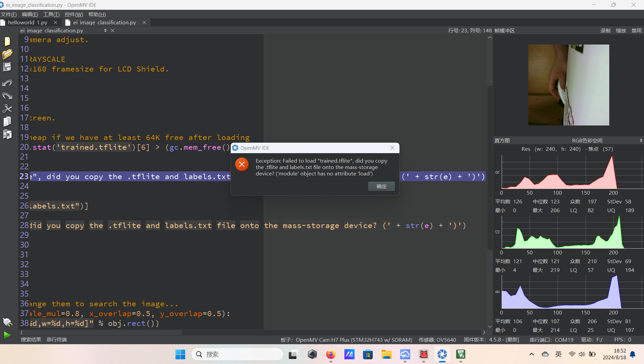Image resolution: width=644 pixels, height=364 pixels.
Task: Click the 录制 record button in frame buffer
Action: [606, 30]
